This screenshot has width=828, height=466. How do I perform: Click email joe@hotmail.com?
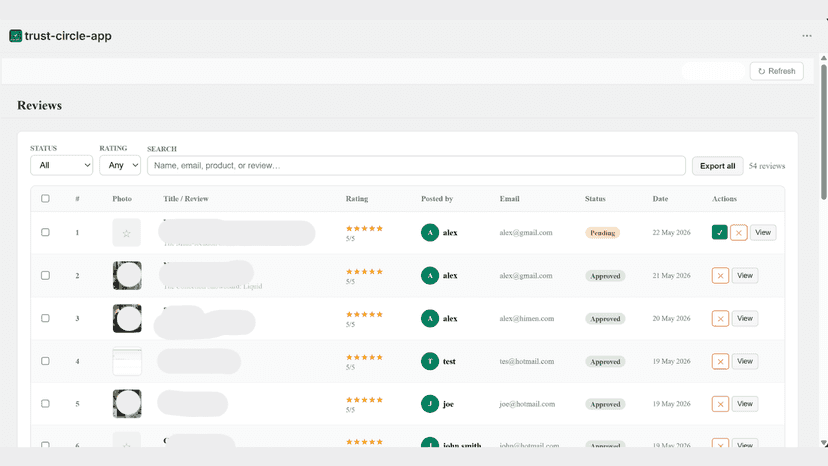pyautogui.click(x=527, y=404)
